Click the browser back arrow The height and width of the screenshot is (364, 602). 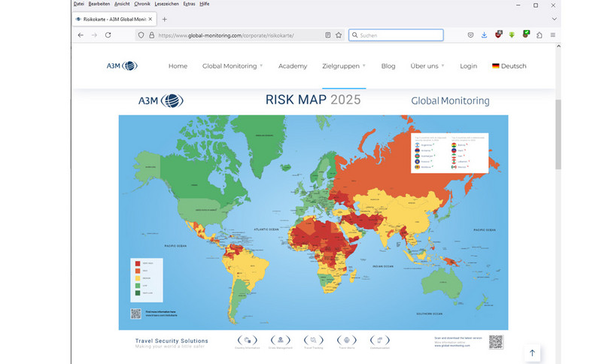tap(81, 35)
